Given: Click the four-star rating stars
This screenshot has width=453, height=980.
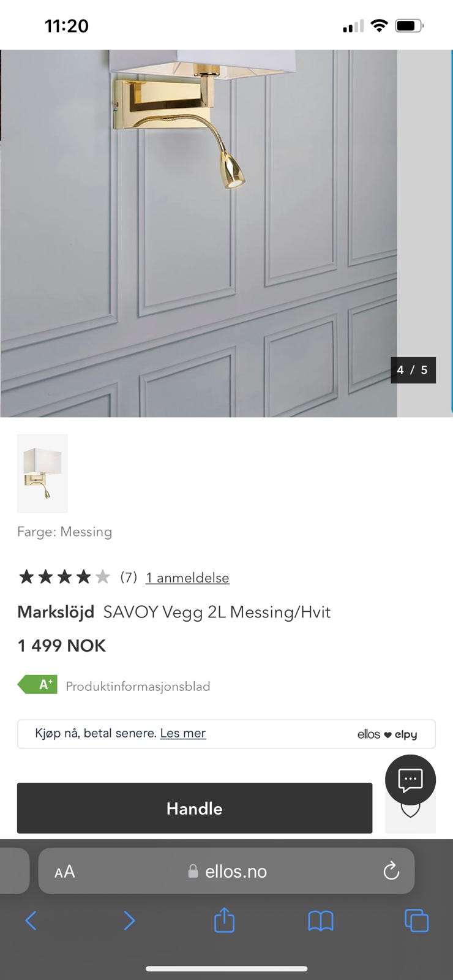Looking at the screenshot, I should 64,577.
